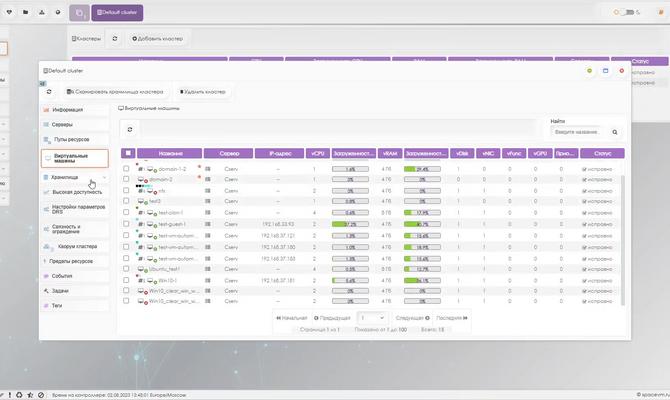The width and height of the screenshot is (670, 400).
Task: Click the folder icon in top toolbar
Action: click(x=26, y=12)
